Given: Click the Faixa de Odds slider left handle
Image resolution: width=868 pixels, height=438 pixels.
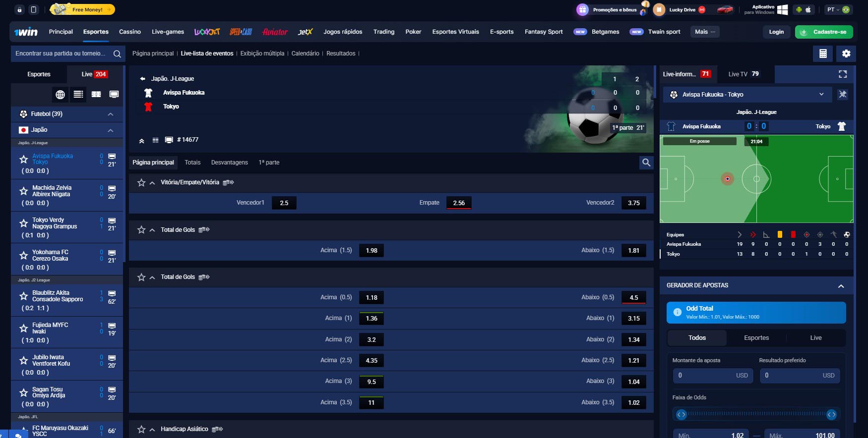Looking at the screenshot, I should point(681,414).
